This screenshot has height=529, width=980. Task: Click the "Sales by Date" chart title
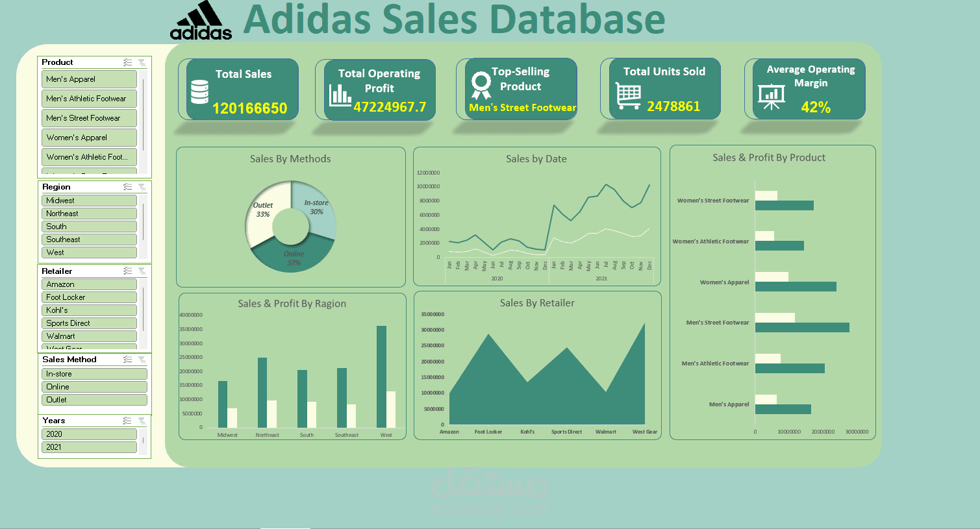pos(536,159)
